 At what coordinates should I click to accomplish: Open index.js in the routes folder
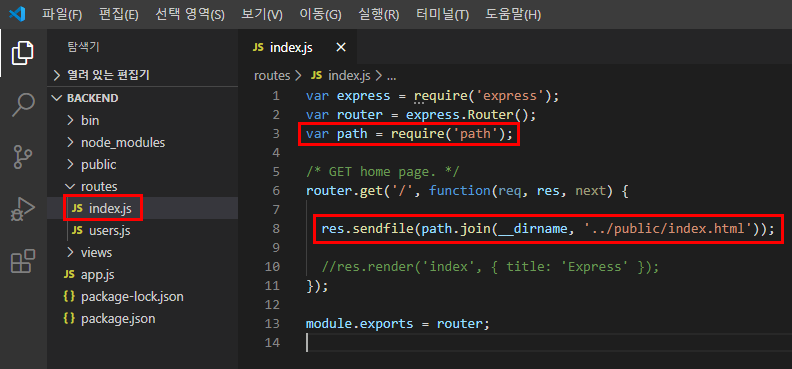(x=143, y=208)
